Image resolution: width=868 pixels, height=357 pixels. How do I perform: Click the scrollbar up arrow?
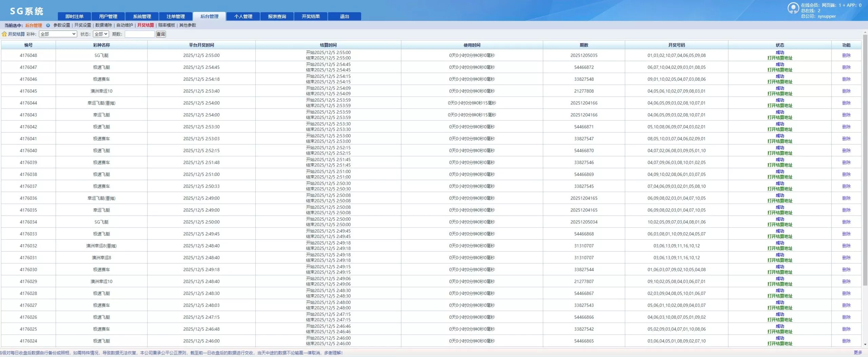865,33
